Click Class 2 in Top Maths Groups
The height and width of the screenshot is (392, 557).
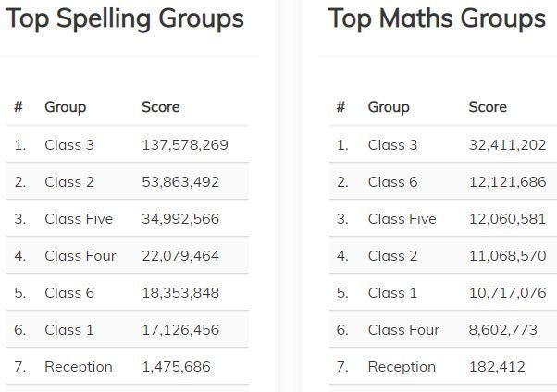(x=392, y=256)
